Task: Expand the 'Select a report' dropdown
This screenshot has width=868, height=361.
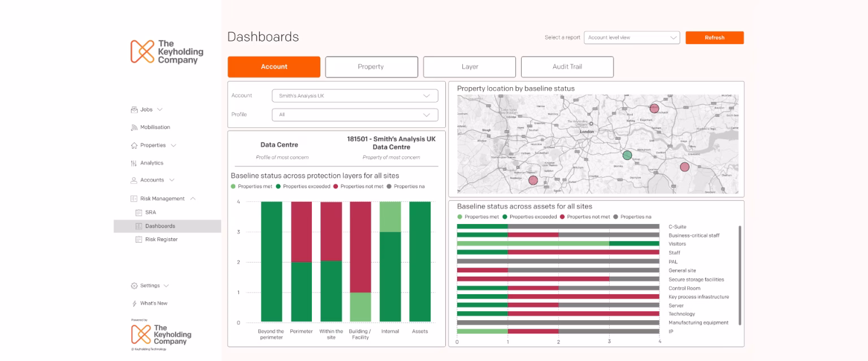Action: (x=631, y=38)
